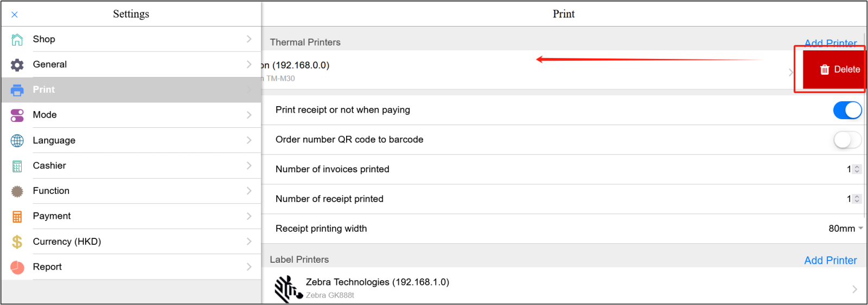
Task: Enable order number QR code to barcode
Action: (847, 140)
